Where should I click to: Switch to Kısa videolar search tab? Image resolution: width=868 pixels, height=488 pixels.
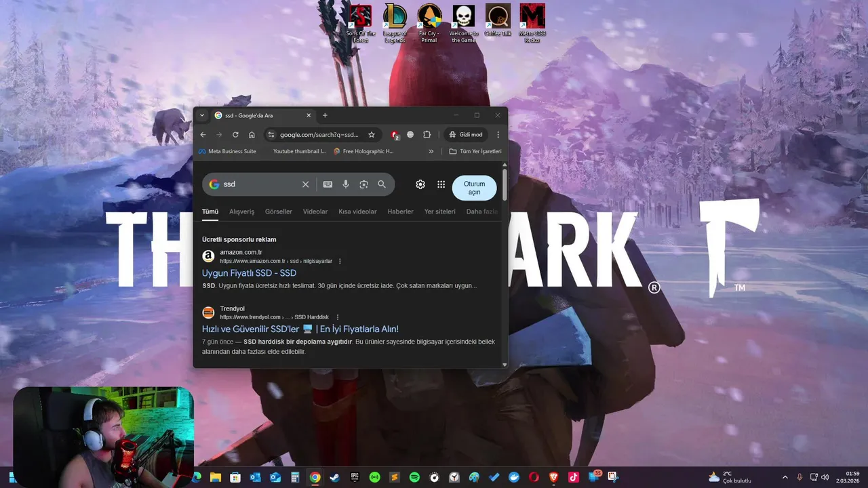[357, 211]
